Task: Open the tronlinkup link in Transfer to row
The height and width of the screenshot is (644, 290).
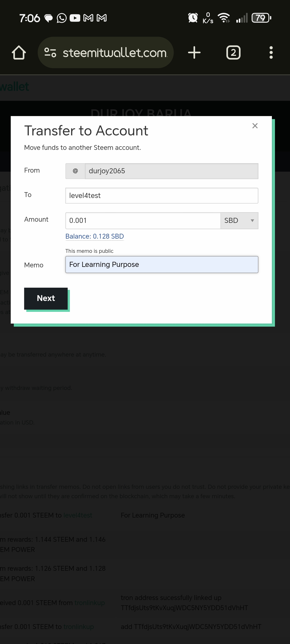Action: 79,627
